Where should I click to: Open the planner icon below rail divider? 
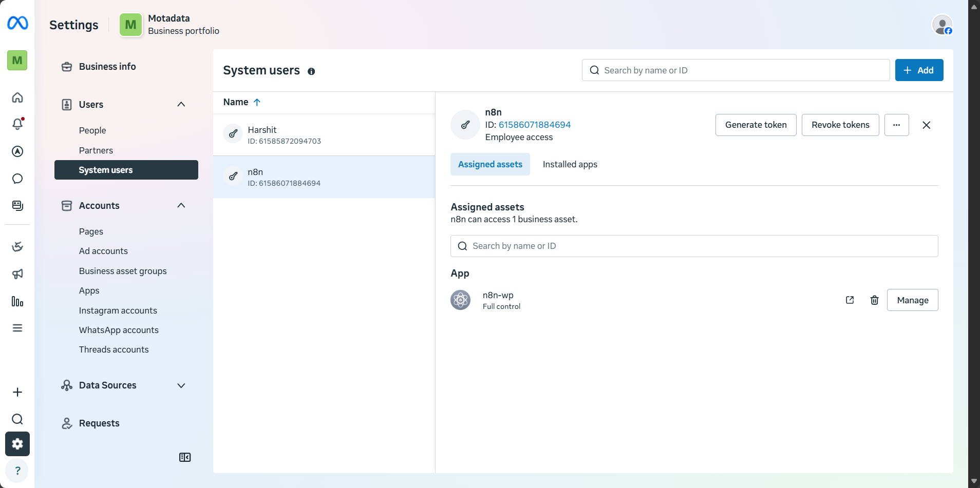tap(17, 247)
